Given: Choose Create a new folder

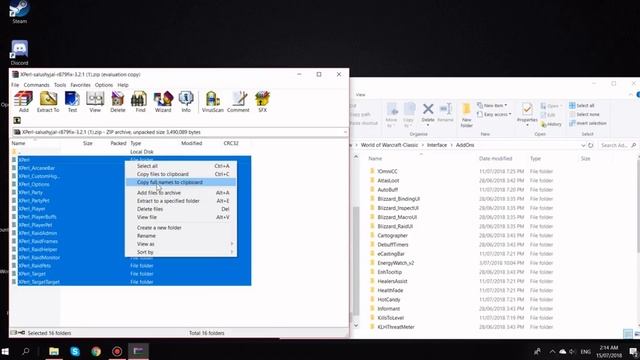Looking at the screenshot, I should (181, 228).
